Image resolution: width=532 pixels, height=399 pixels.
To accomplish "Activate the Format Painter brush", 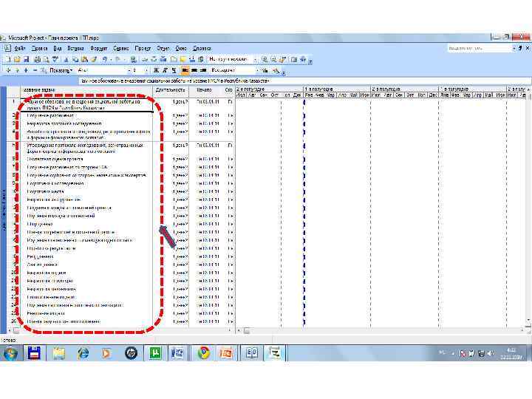I will tap(94, 59).
